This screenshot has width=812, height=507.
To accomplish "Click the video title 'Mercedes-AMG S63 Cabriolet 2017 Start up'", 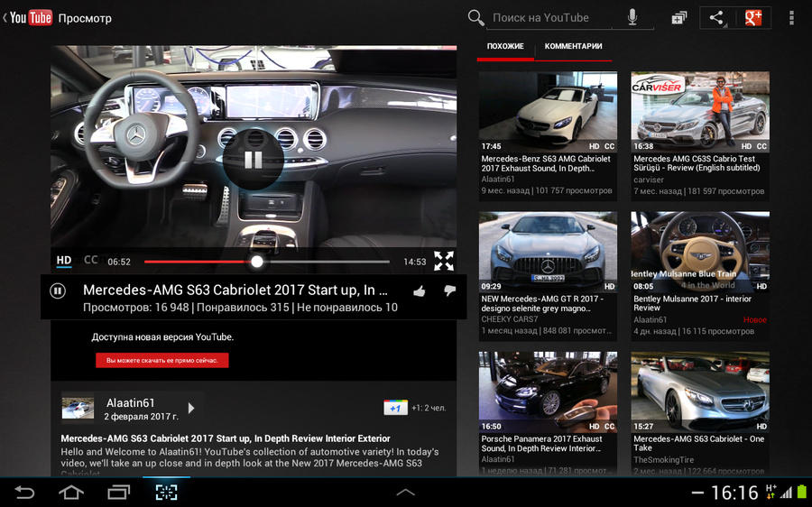I will (235, 290).
